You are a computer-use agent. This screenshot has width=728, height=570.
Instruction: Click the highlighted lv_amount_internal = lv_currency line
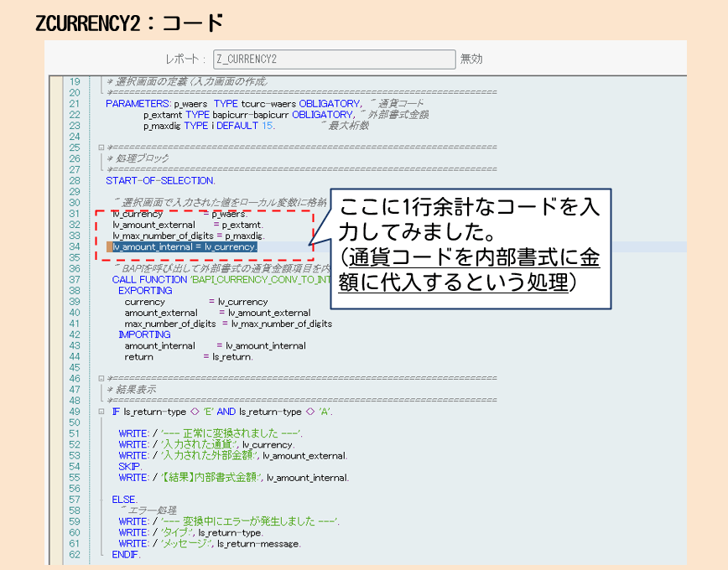click(185, 246)
